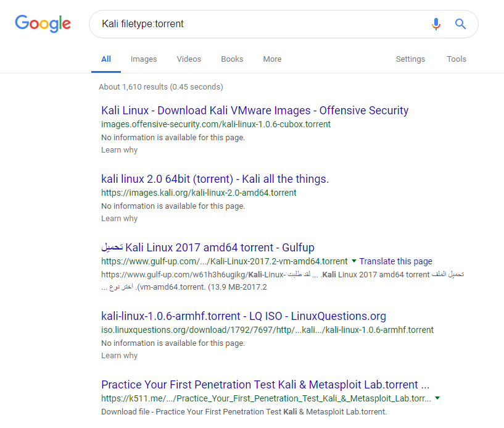Click the https://k511.me green URL

point(266,398)
